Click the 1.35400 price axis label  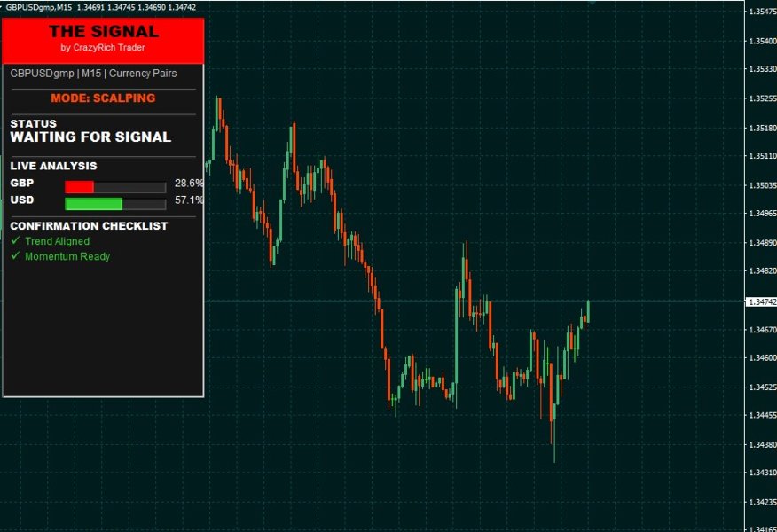point(763,40)
